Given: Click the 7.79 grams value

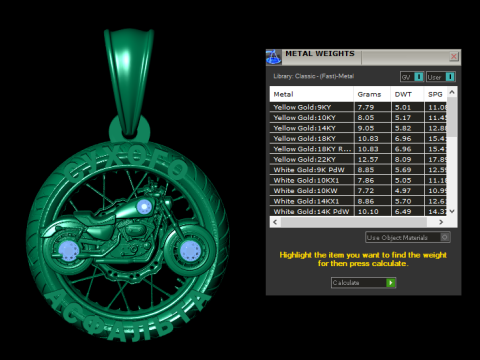Looking at the screenshot, I should [366, 107].
